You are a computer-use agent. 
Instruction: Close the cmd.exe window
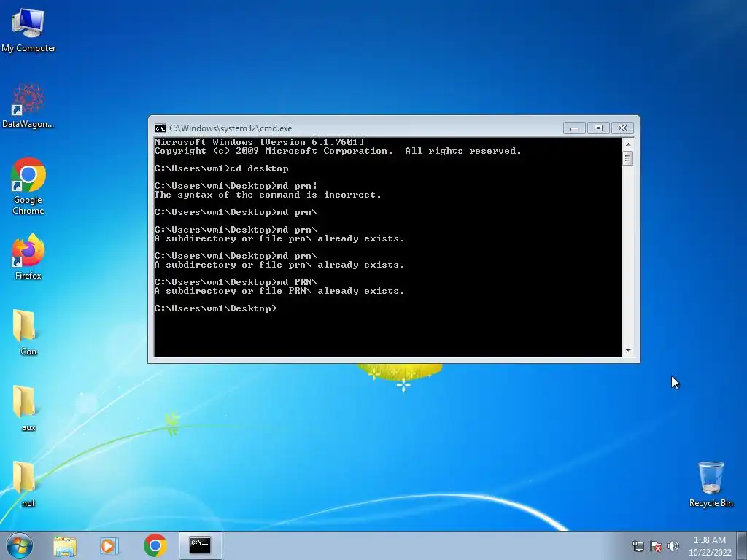click(622, 128)
